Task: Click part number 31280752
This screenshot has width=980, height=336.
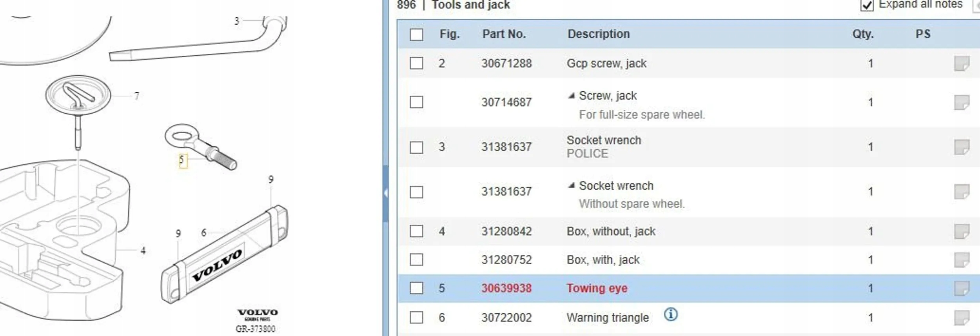Action: click(x=506, y=260)
